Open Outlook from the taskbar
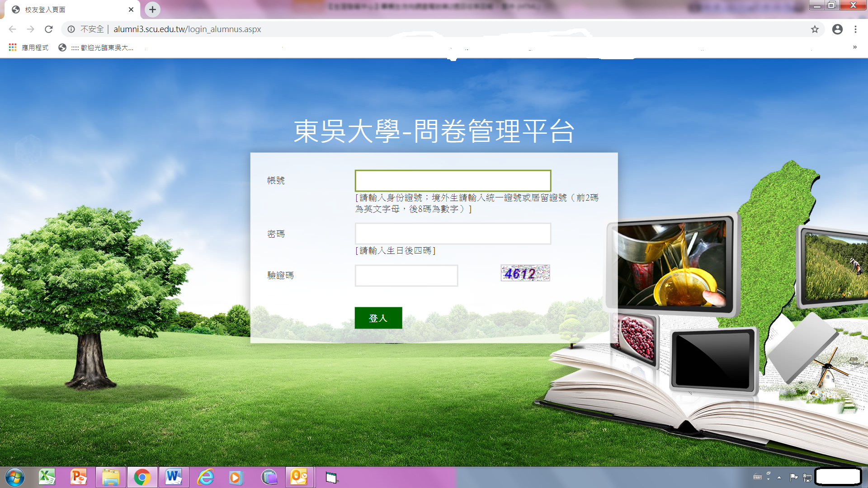This screenshot has width=868, height=488. (x=299, y=477)
